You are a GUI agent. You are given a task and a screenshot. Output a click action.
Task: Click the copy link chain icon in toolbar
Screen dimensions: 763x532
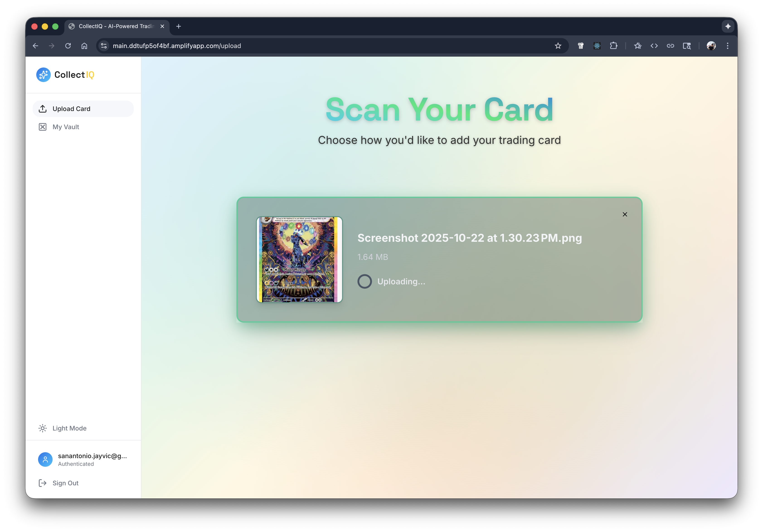(670, 46)
